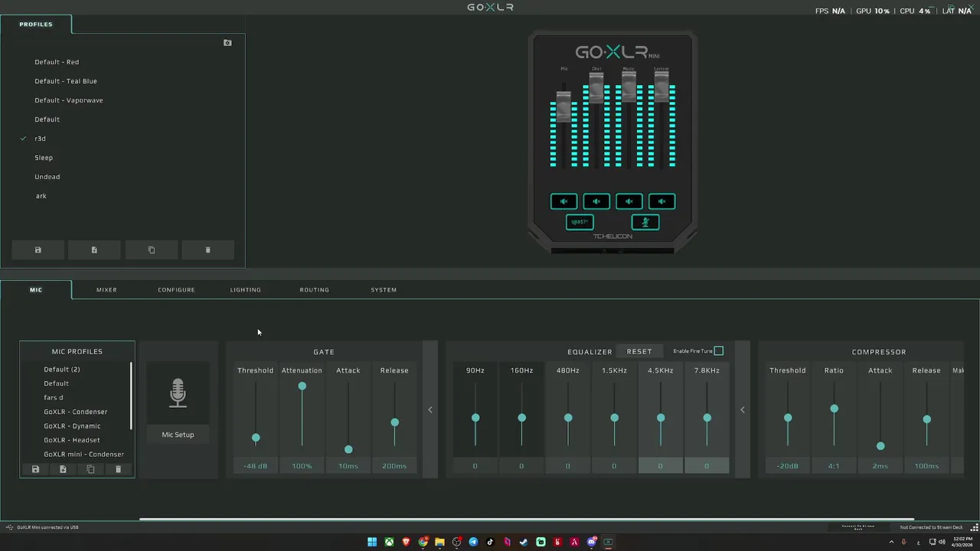Screen dimensions: 980x551
Task: Click the Compressor Attack slider handle
Action: [880, 446]
